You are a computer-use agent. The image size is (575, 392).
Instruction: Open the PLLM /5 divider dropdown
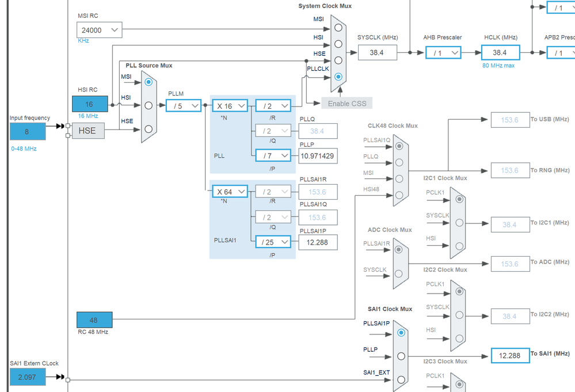(184, 106)
